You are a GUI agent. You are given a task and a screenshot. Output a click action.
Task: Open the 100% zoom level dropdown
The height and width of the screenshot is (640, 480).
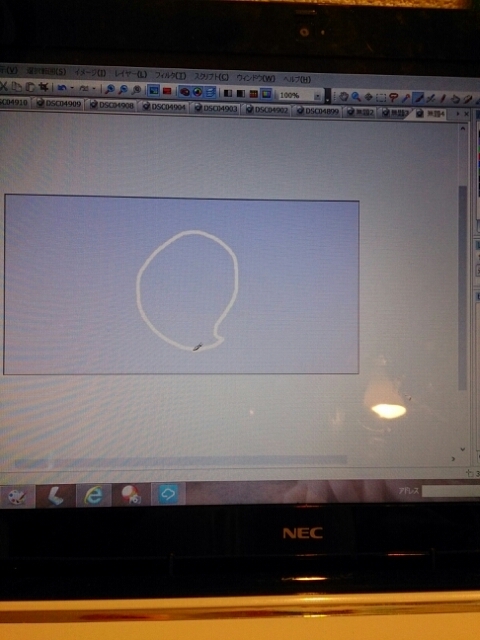(317, 96)
